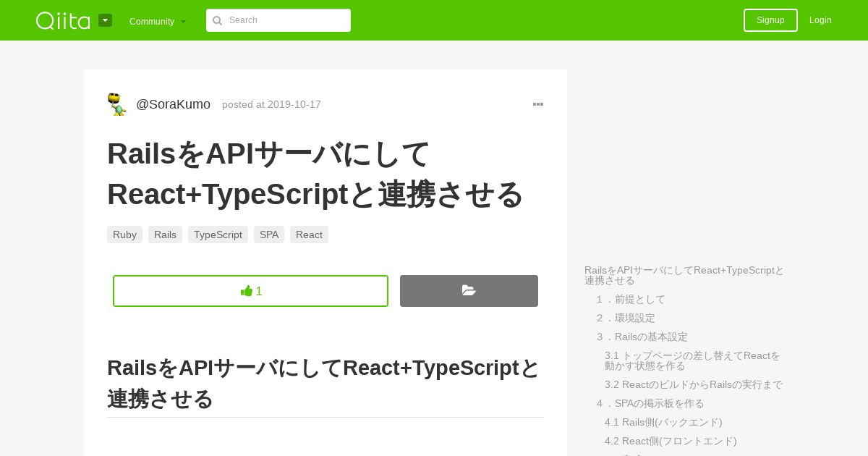This screenshot has height=456, width=868.
Task: Stock the article with folder button
Action: click(x=469, y=291)
